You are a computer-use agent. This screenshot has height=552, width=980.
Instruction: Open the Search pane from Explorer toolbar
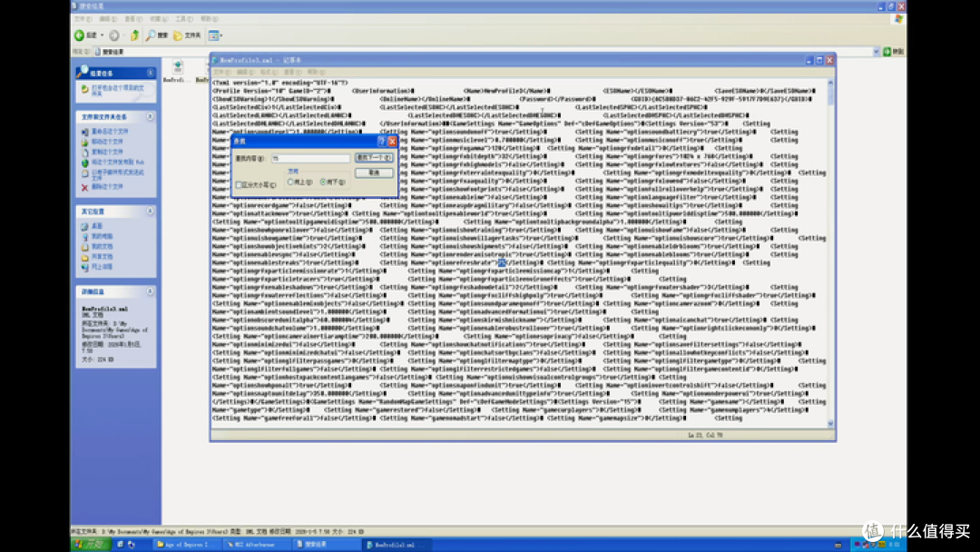(157, 35)
